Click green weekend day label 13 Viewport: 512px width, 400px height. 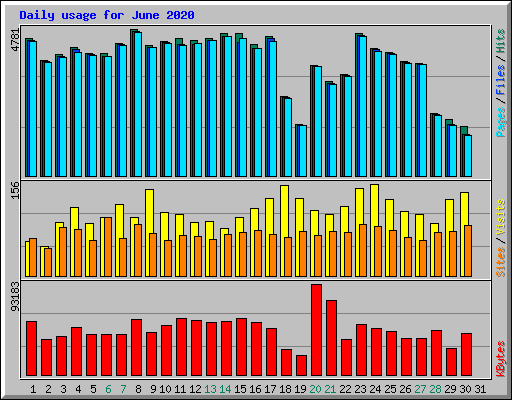pos(210,389)
